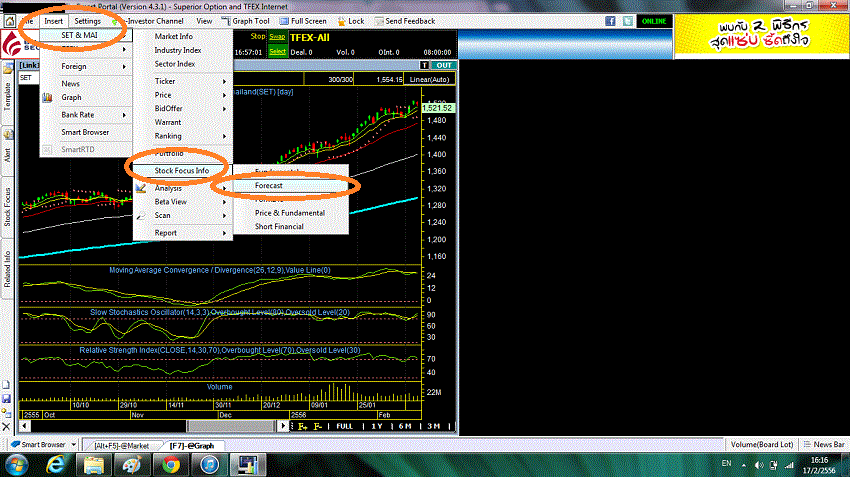
Task: Select Warrant menu item
Action: [168, 123]
